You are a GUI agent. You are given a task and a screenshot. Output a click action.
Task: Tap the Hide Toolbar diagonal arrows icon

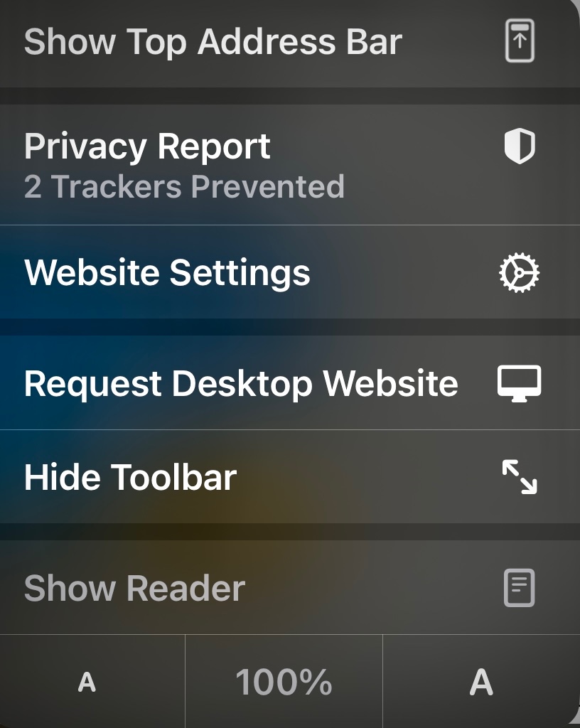click(520, 477)
